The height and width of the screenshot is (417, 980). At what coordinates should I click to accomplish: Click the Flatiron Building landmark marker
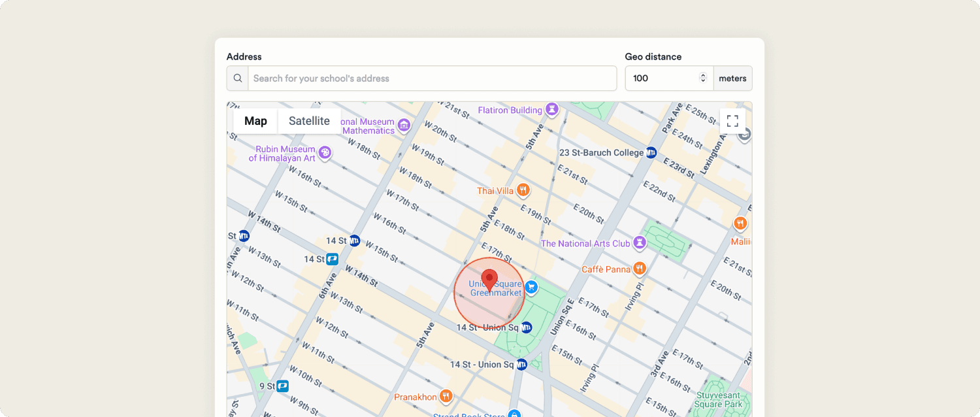(x=553, y=110)
